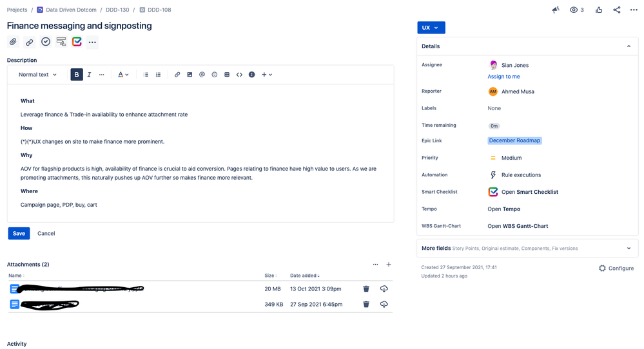The image size is (644, 349).
Task: Sort attachments by Name column
Action: pyautogui.click(x=16, y=276)
